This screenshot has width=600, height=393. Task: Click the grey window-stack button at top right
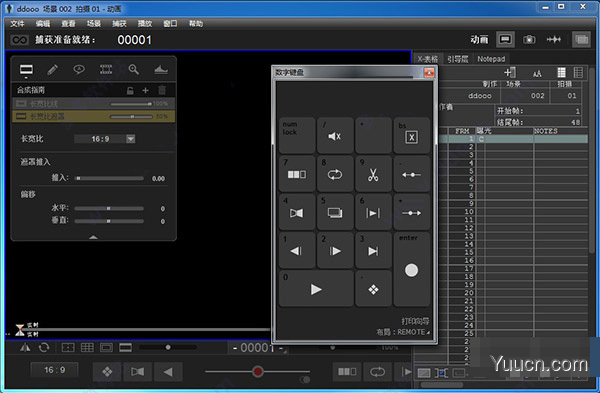tap(581, 39)
